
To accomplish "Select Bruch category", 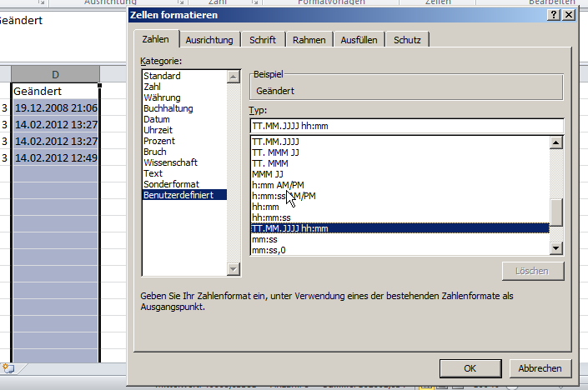I will click(184, 152).
